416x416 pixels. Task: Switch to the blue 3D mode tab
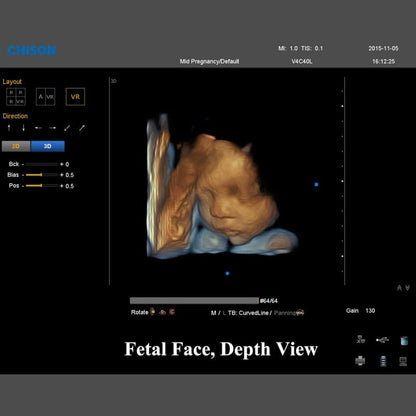pos(48,146)
